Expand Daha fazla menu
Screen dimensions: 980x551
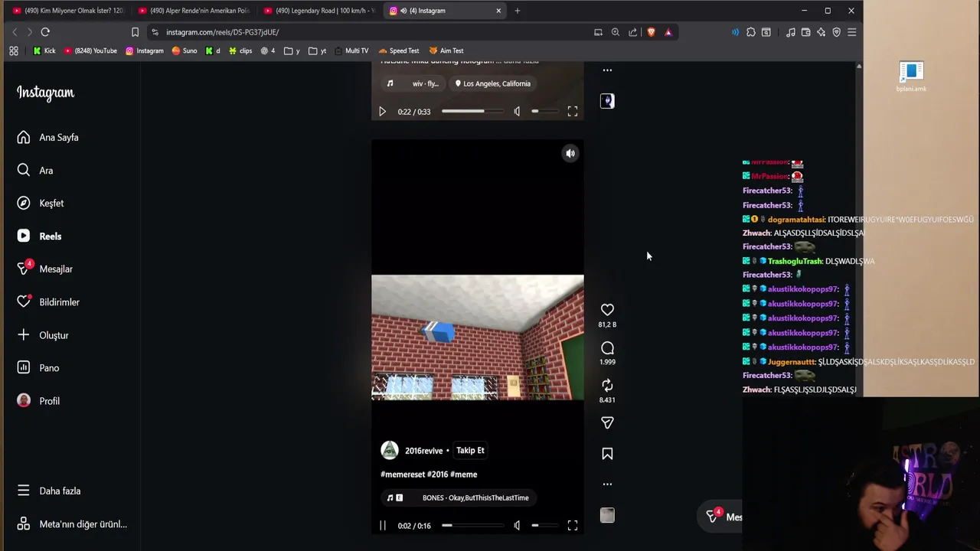coord(49,491)
